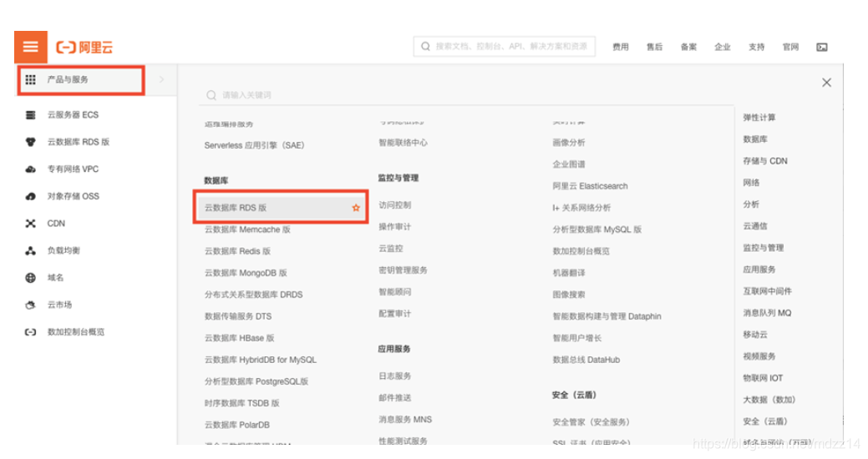Open 官网 in top navigation
This screenshot has width=868, height=459.
point(790,47)
